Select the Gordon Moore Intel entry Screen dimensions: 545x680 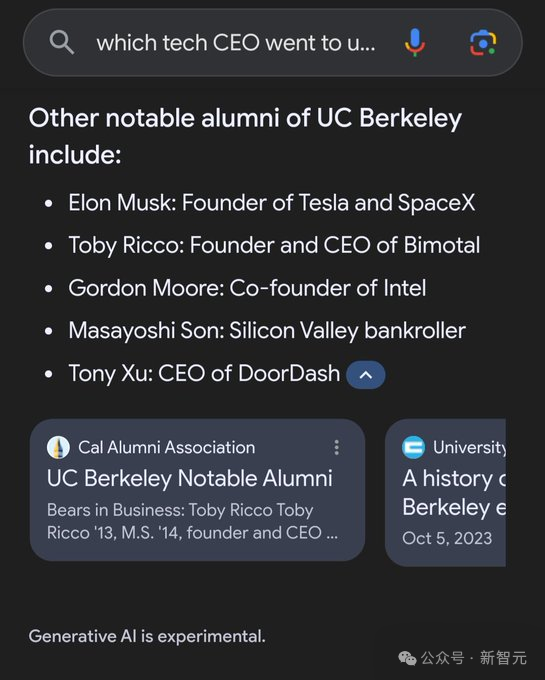point(247,288)
